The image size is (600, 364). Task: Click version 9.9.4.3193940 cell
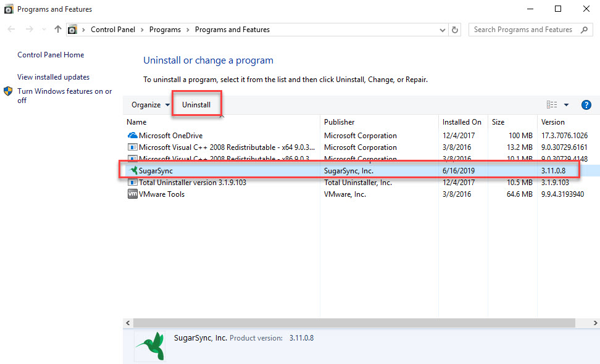[562, 194]
